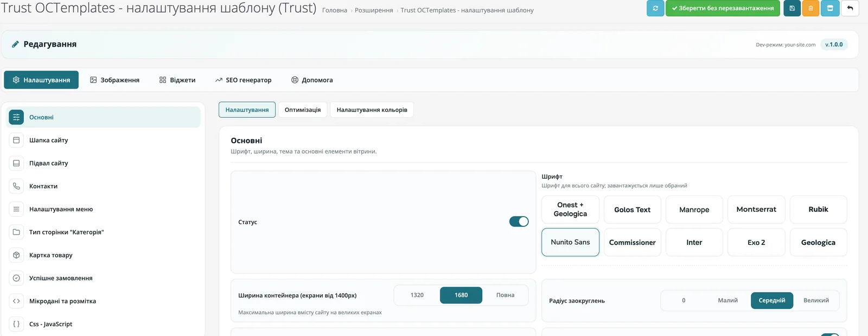Set corner radius to 0
868x336 pixels.
(x=684, y=301)
